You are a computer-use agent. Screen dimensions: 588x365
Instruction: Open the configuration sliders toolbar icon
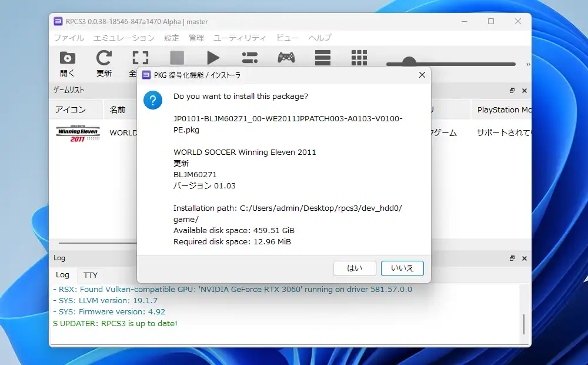249,57
